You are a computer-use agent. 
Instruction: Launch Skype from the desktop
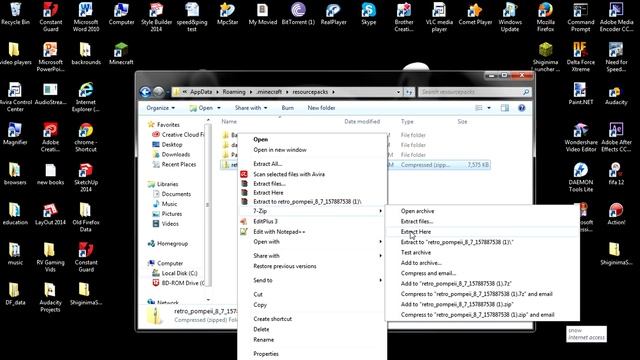pos(369,13)
